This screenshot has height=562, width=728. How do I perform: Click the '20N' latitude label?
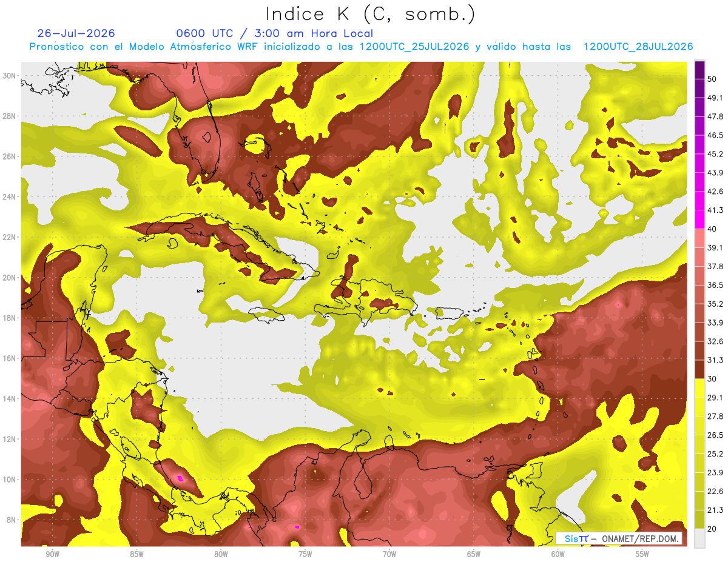click(8, 278)
